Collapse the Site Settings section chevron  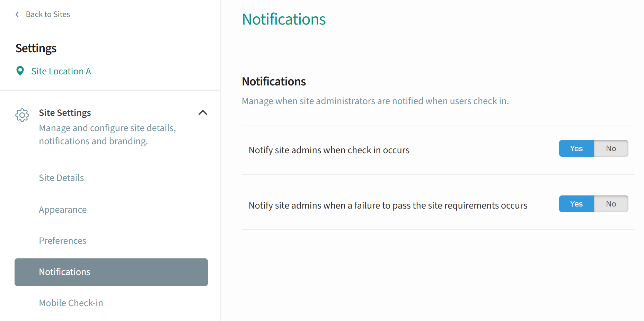coord(203,112)
